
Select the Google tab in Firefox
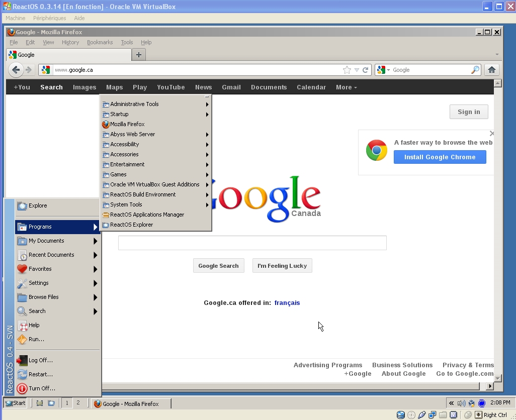69,55
